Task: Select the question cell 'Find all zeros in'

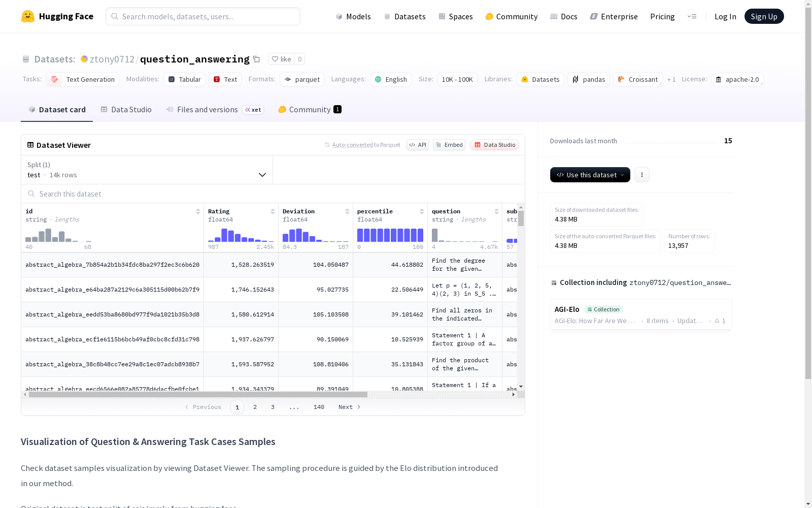Action: coord(465,314)
